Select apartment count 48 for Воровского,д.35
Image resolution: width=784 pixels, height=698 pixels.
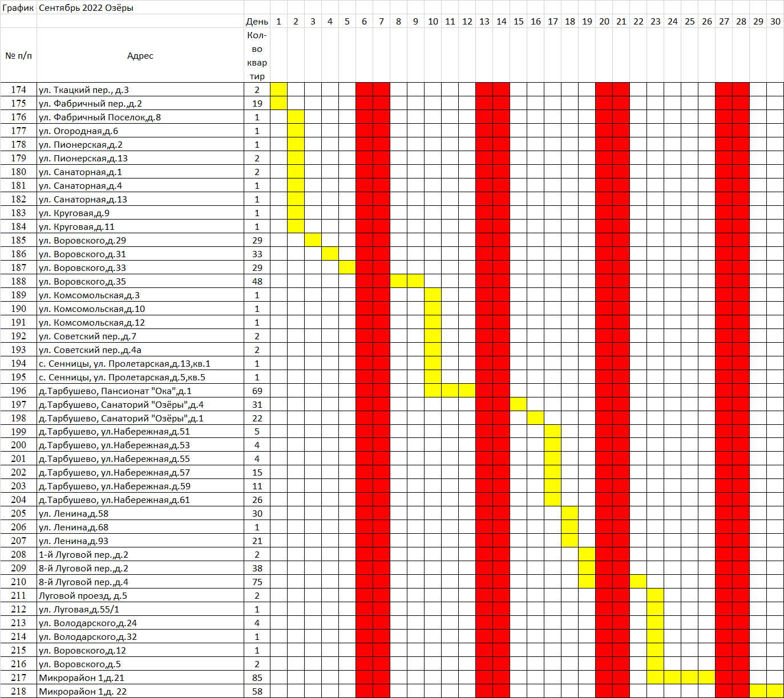pyautogui.click(x=257, y=281)
